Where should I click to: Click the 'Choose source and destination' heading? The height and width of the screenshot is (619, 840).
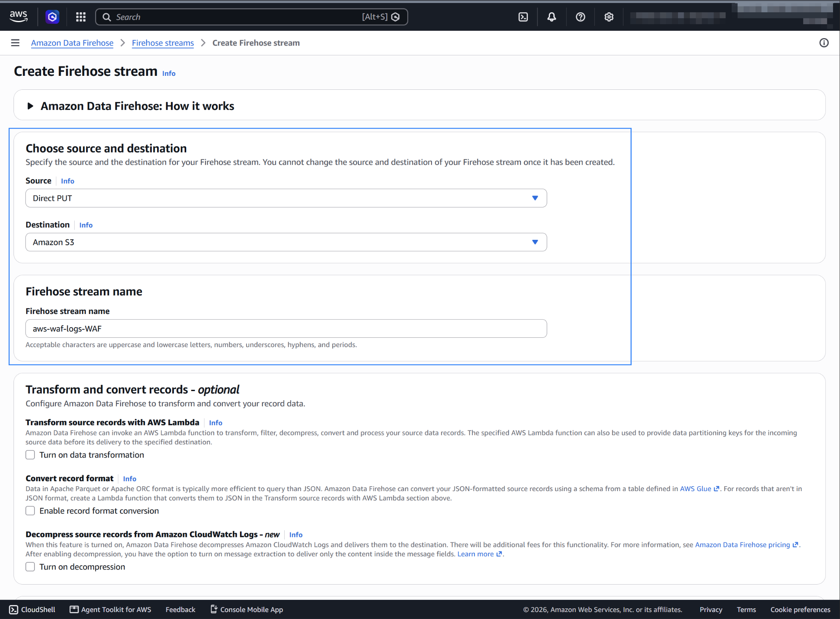[x=106, y=148]
